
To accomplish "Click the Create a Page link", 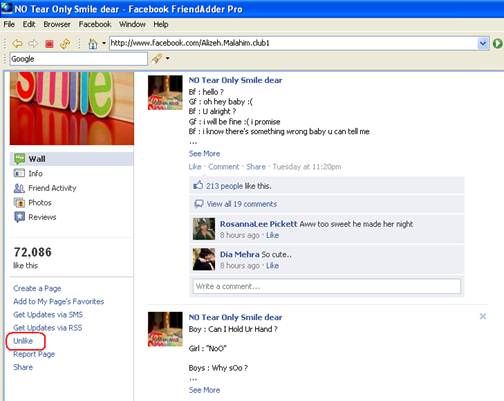I will (37, 288).
